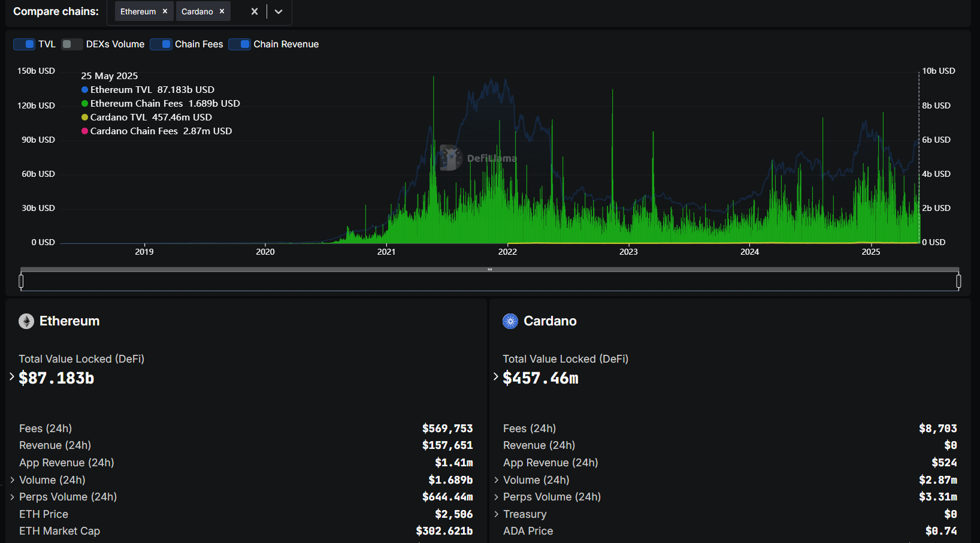Viewport: 980px width, 543px height.
Task: Expand the Treasury row for Cardano
Action: point(495,514)
